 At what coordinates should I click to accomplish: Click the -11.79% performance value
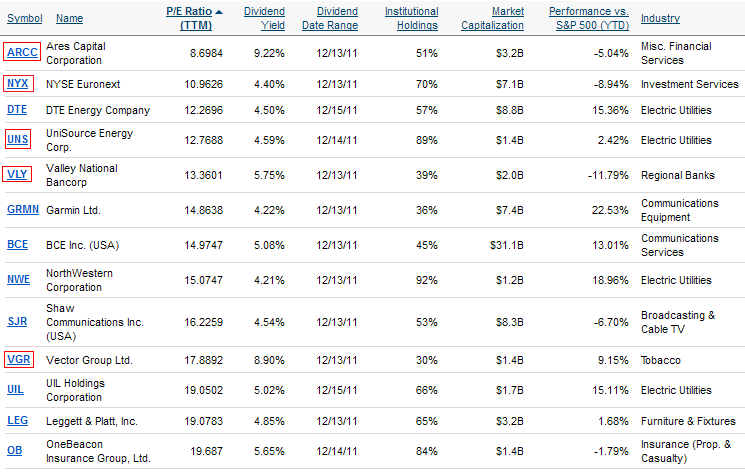(608, 175)
